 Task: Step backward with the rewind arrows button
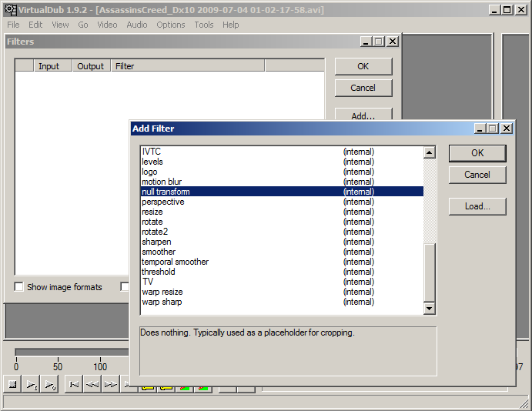pyautogui.click(x=92, y=384)
